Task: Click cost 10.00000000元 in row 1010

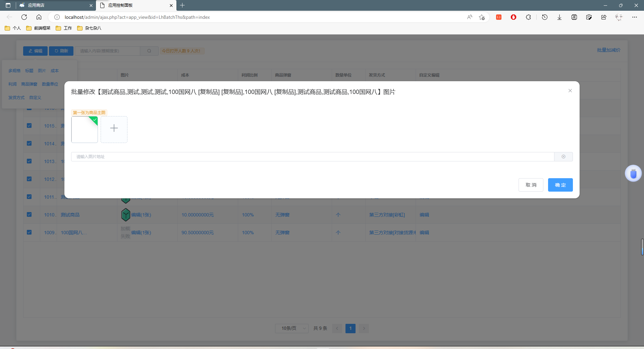Action: click(198, 215)
